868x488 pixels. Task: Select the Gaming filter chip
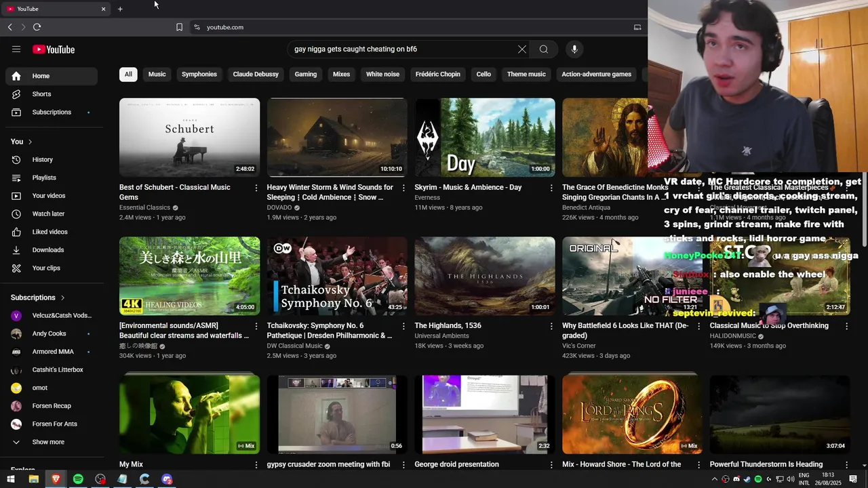point(306,74)
